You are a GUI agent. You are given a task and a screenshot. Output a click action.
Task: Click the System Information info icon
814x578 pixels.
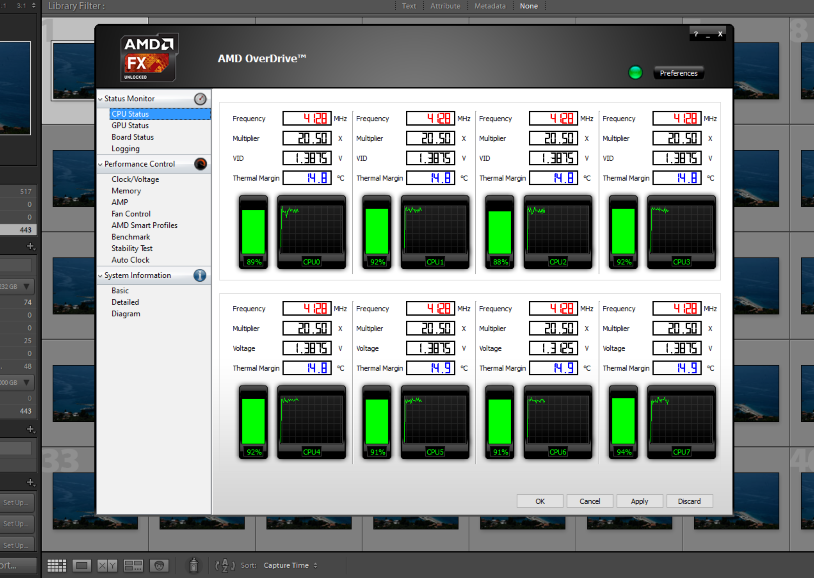point(200,275)
